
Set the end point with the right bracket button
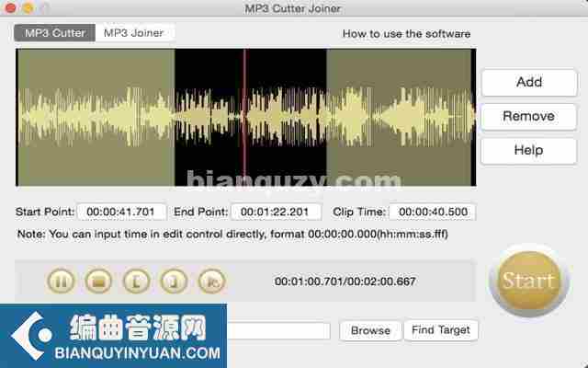pyautogui.click(x=174, y=281)
